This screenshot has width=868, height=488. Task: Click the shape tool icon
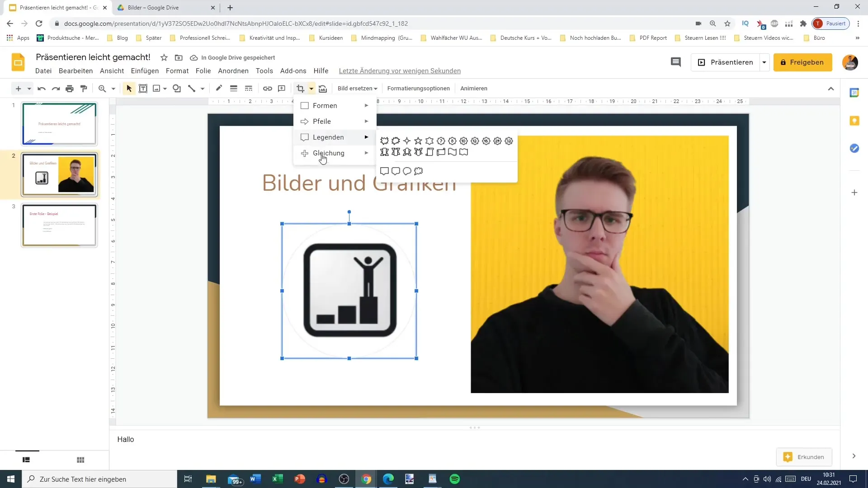[x=177, y=89]
